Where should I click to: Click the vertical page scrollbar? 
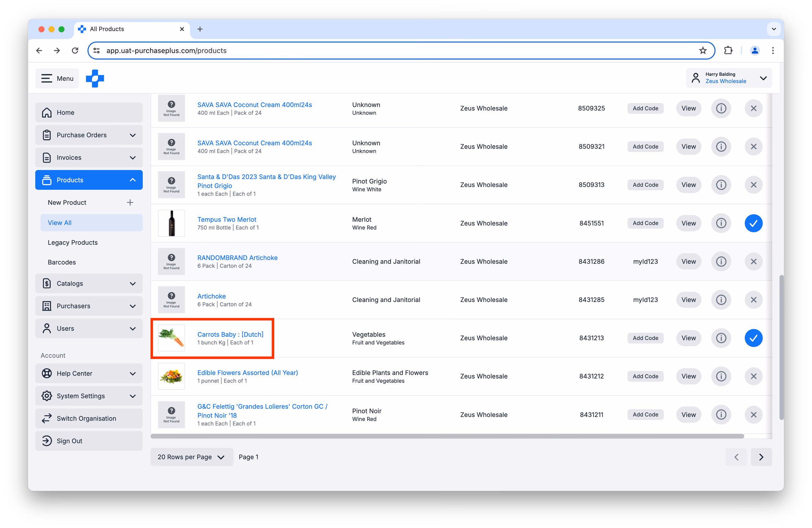pos(781,347)
